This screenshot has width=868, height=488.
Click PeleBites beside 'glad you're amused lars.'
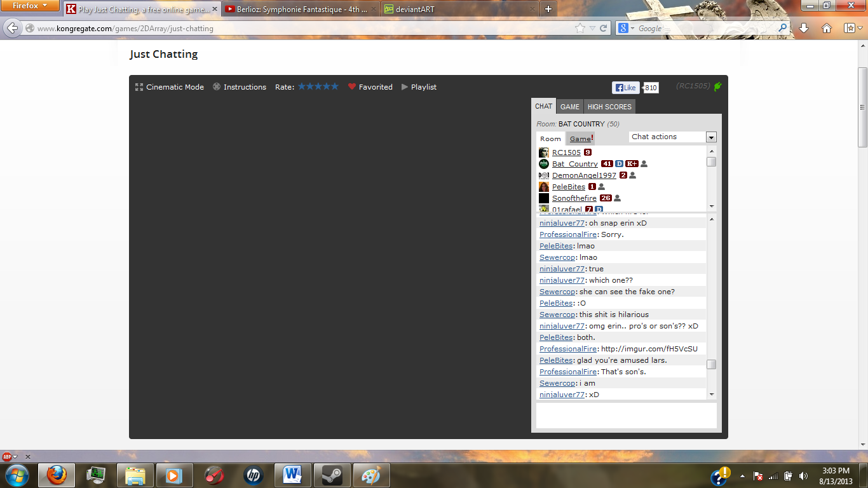(556, 360)
